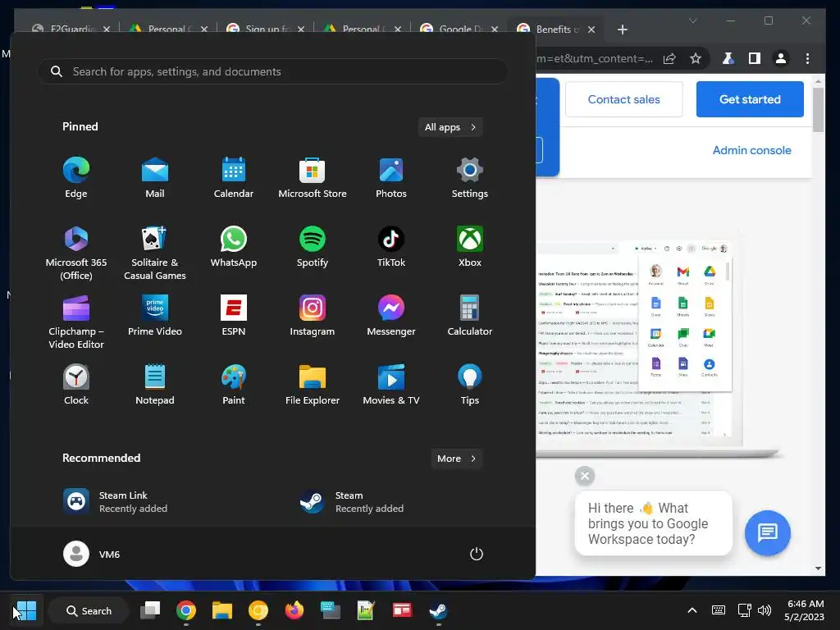Open a new Chrome tab
Image resolution: width=840 pixels, height=630 pixels.
pyautogui.click(x=622, y=30)
